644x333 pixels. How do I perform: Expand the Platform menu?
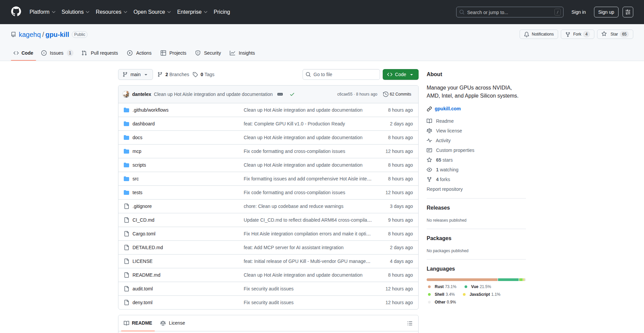(43, 12)
